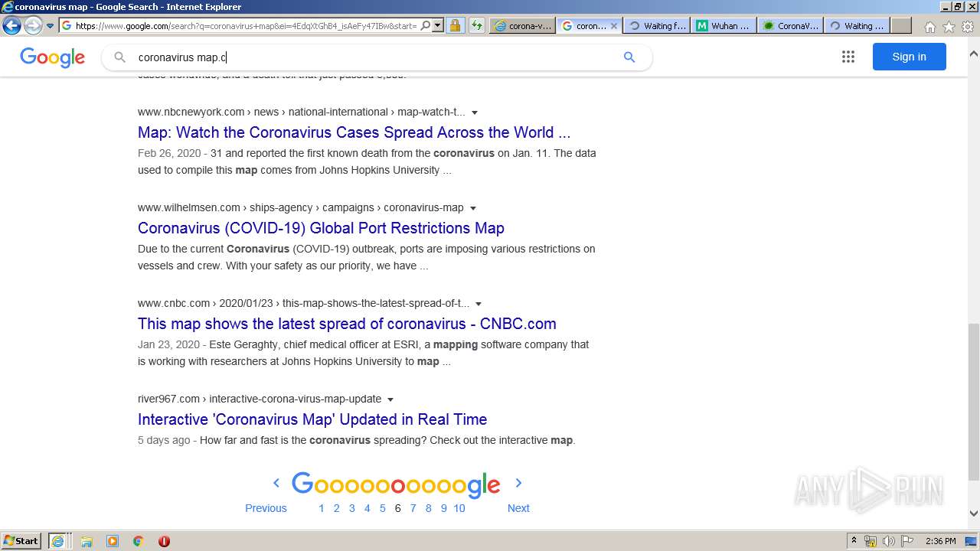Go to results page 7
Viewport: 980px width, 551px height.
tap(413, 508)
